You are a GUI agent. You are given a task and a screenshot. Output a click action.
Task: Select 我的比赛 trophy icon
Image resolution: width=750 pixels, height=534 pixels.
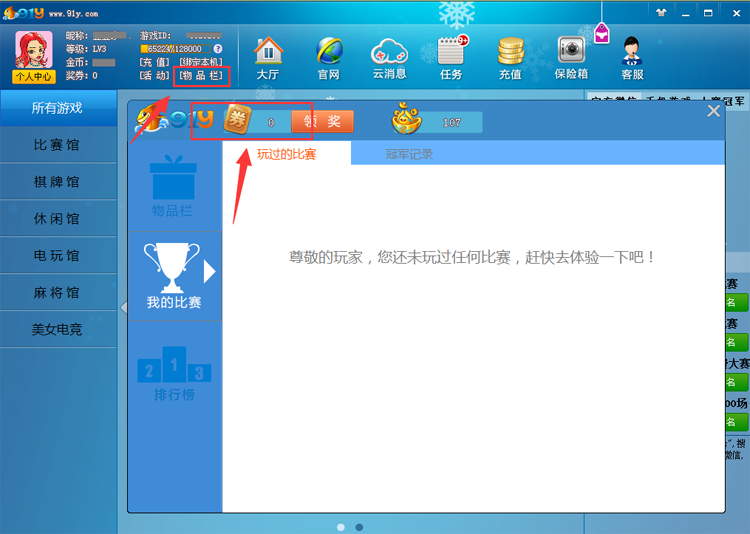tap(173, 276)
